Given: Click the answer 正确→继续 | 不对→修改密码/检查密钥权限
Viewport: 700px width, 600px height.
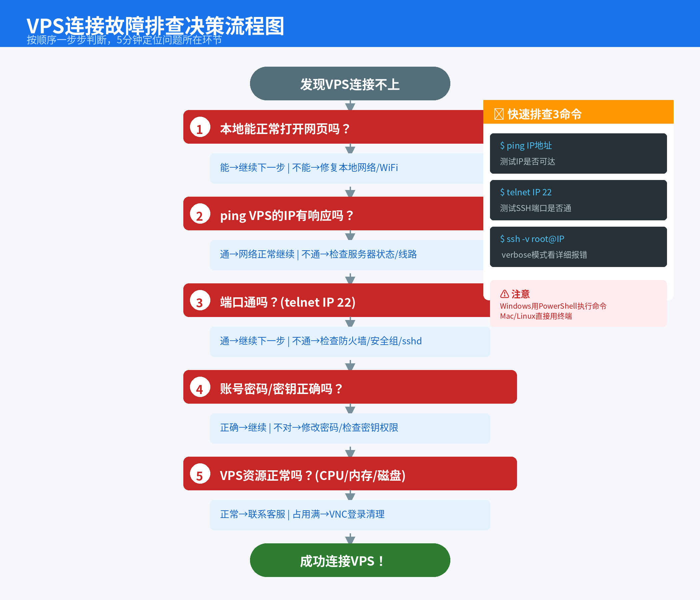Looking at the screenshot, I should pos(309,427).
